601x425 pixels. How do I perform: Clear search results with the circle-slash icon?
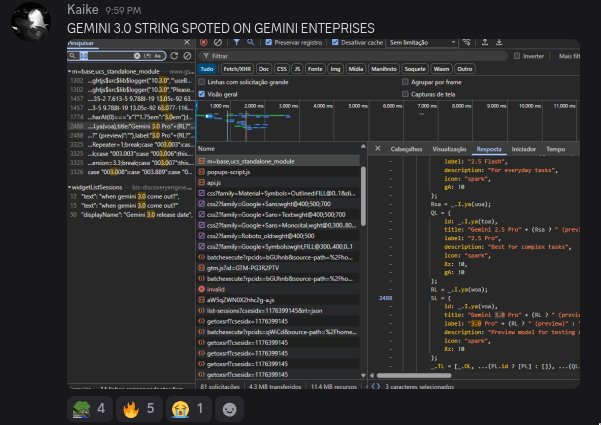(187, 56)
